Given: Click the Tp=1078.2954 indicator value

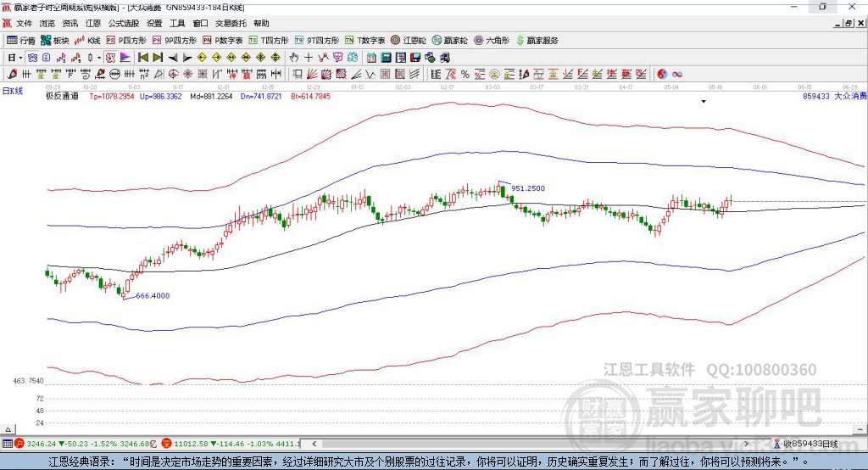Looking at the screenshot, I should pos(112,97).
